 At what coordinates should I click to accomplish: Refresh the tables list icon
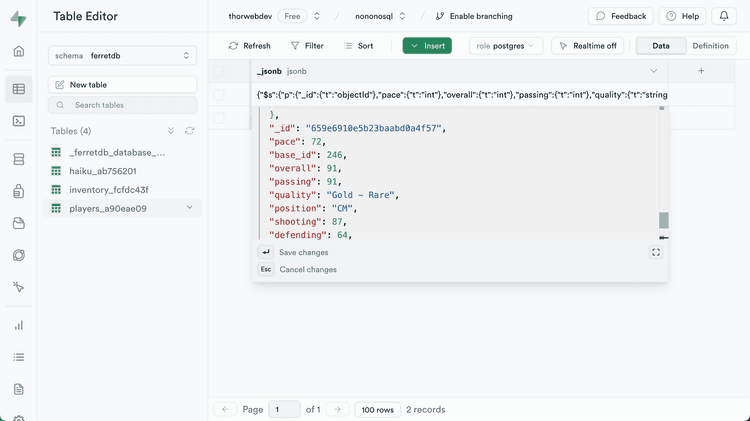pos(189,131)
